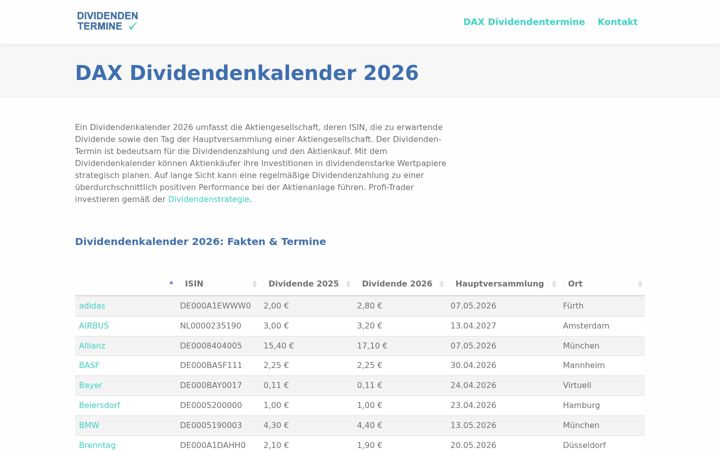Viewport: 720px width, 450px height.
Task: Click the 4,40 € dividend for BMW
Action: 370,425
